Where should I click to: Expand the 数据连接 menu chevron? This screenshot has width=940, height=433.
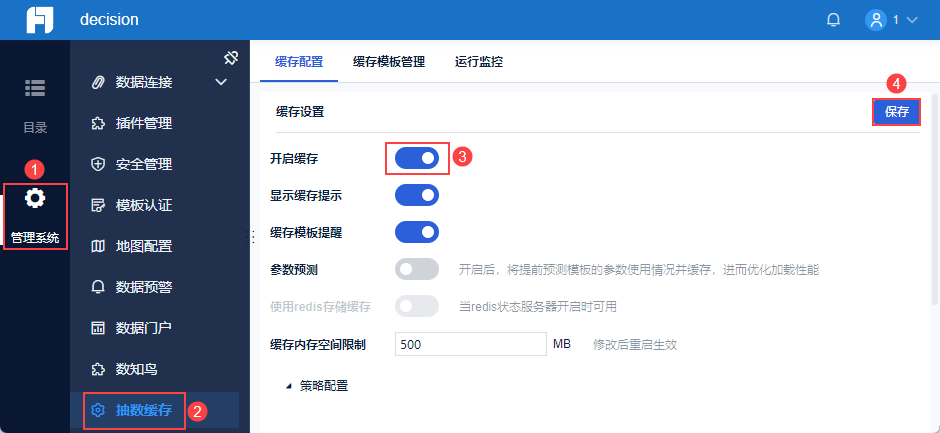(222, 82)
